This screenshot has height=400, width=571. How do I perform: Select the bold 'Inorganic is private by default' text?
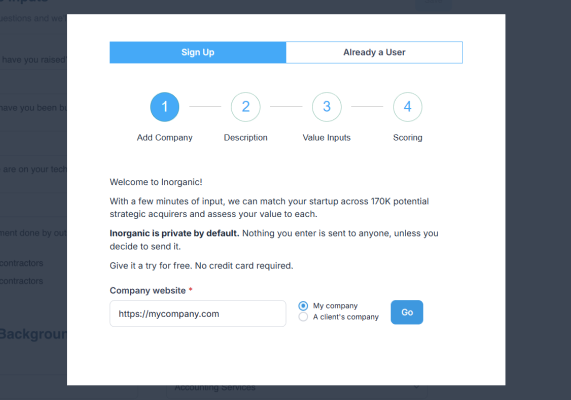174,234
